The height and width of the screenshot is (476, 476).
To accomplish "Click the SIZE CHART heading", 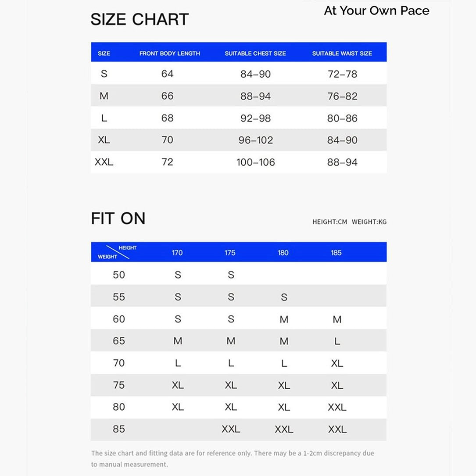I will [140, 20].
